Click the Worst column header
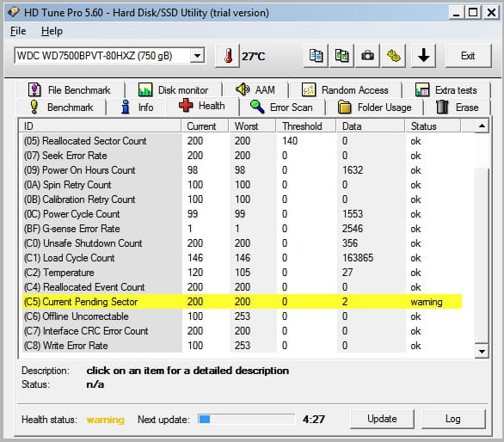This screenshot has width=504, height=442. pyautogui.click(x=252, y=126)
